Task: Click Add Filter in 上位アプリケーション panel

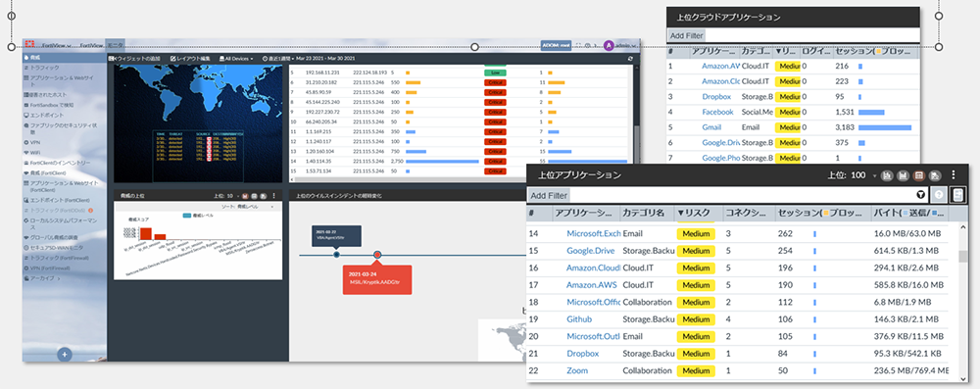Action: coord(549,196)
